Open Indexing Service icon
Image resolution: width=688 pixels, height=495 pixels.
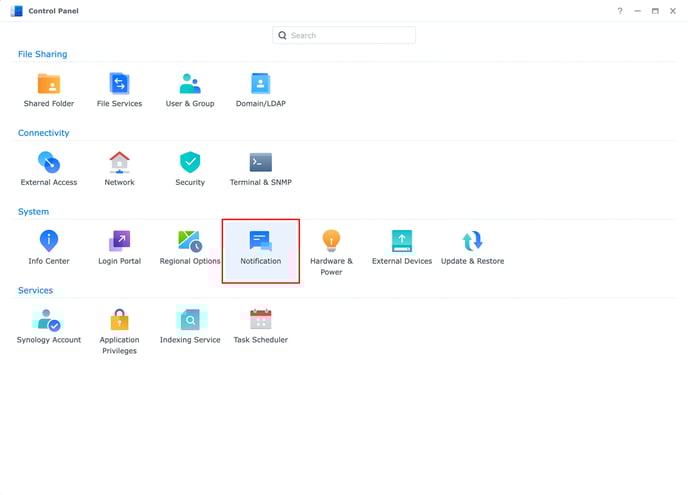(190, 319)
